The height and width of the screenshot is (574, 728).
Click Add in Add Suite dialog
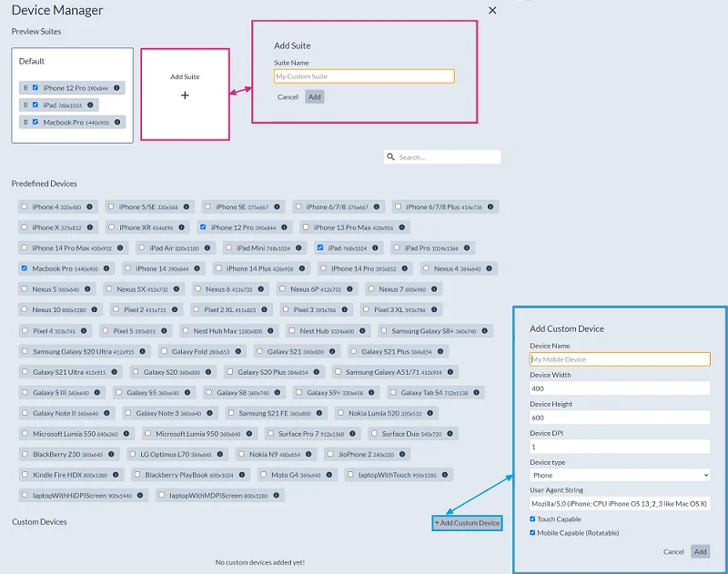pos(314,97)
